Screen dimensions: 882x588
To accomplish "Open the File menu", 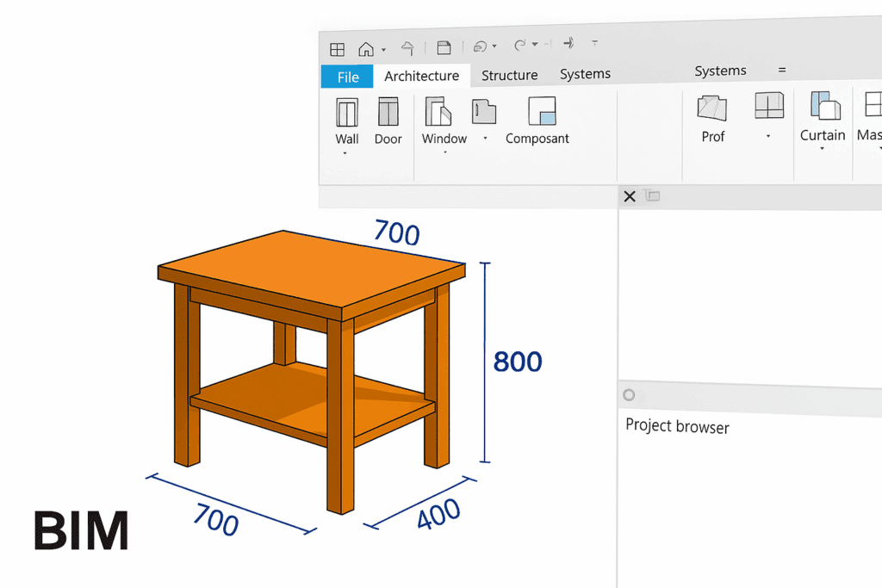I will tap(348, 77).
